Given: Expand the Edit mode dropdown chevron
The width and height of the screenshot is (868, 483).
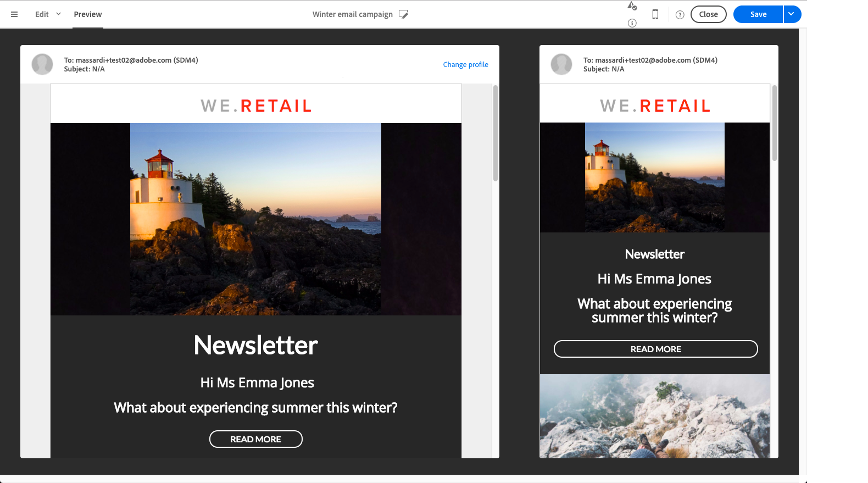Looking at the screenshot, I should 58,14.
